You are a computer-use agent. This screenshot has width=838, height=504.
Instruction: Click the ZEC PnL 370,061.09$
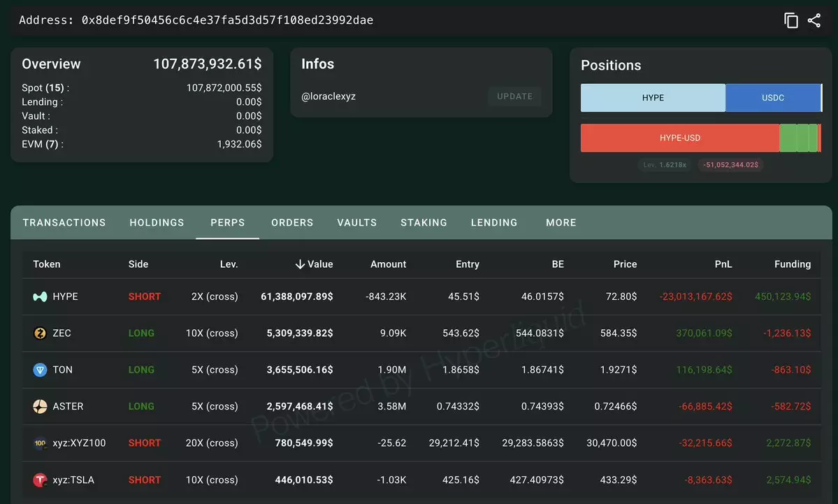pos(704,333)
